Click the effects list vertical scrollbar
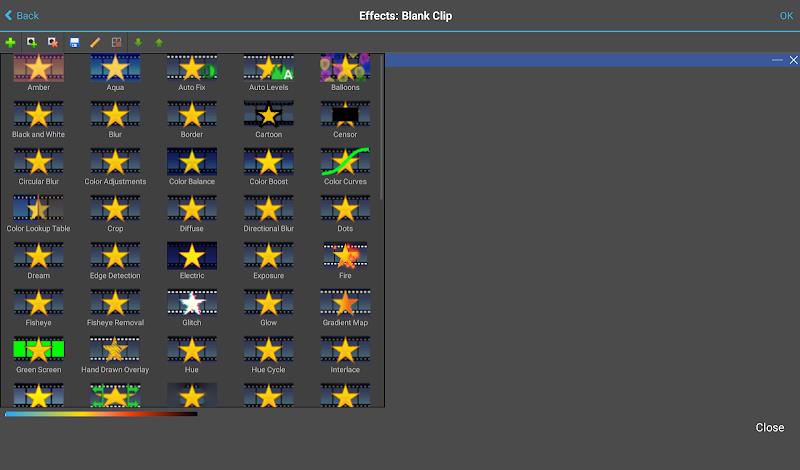 381,126
